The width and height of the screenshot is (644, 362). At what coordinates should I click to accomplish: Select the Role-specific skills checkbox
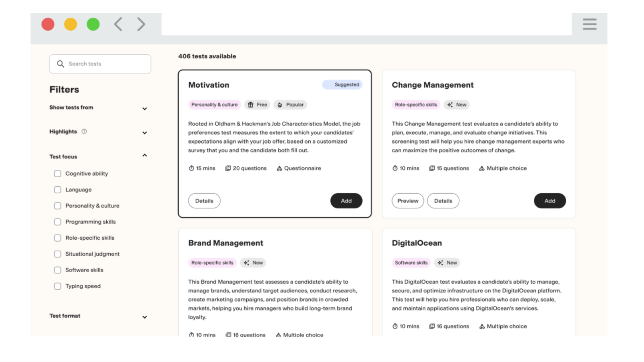click(58, 238)
